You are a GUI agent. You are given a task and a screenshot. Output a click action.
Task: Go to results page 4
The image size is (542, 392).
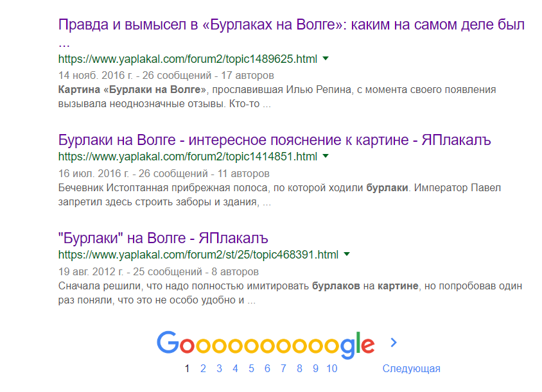point(236,368)
